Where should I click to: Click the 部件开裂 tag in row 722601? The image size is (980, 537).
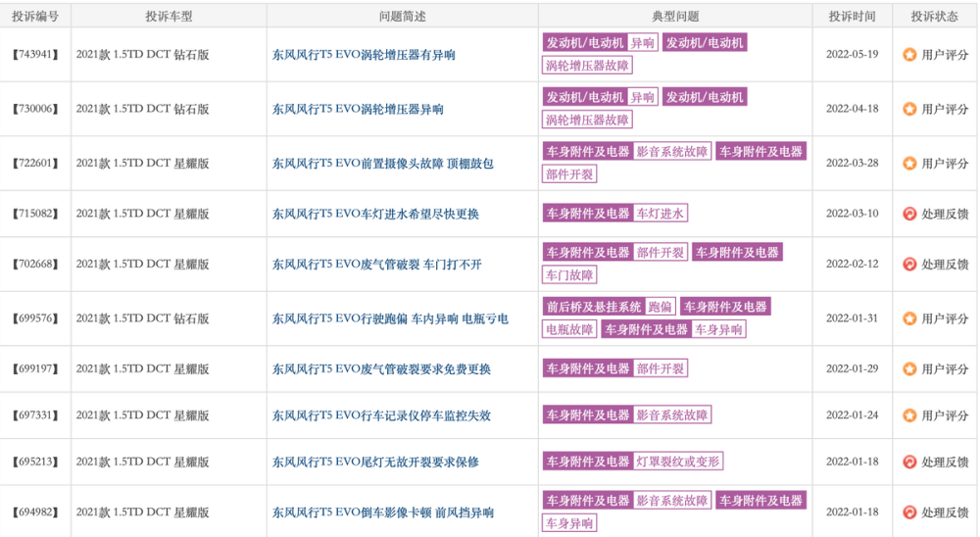pyautogui.click(x=569, y=174)
